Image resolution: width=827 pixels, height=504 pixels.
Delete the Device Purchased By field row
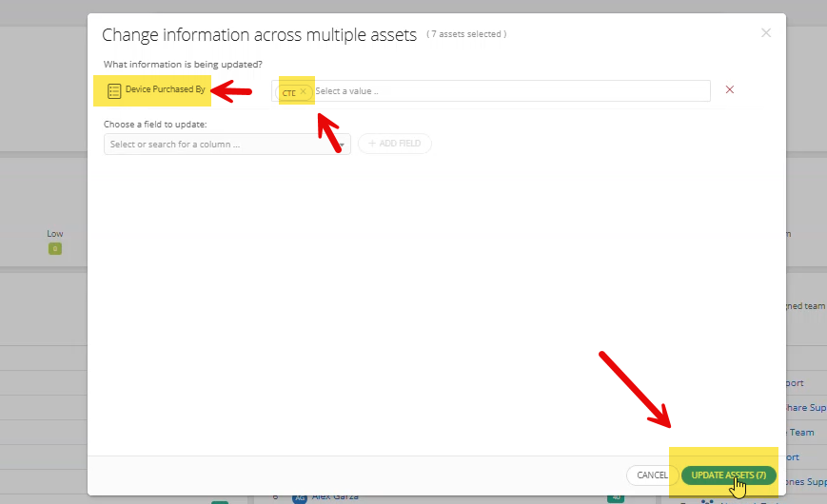point(730,90)
